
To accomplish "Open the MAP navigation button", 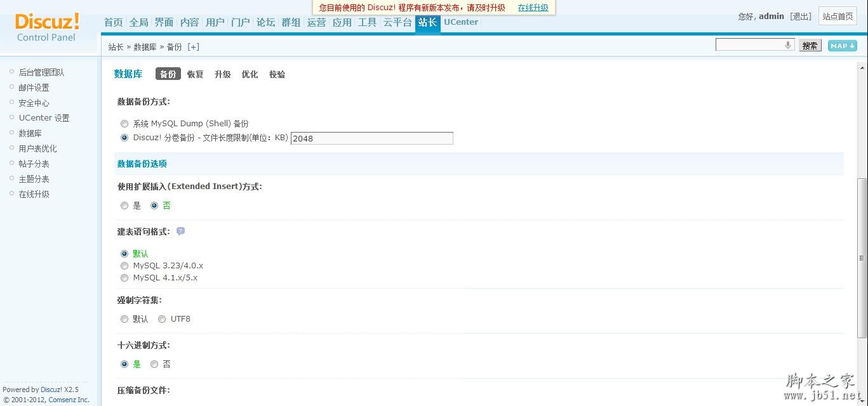I will click(x=842, y=46).
